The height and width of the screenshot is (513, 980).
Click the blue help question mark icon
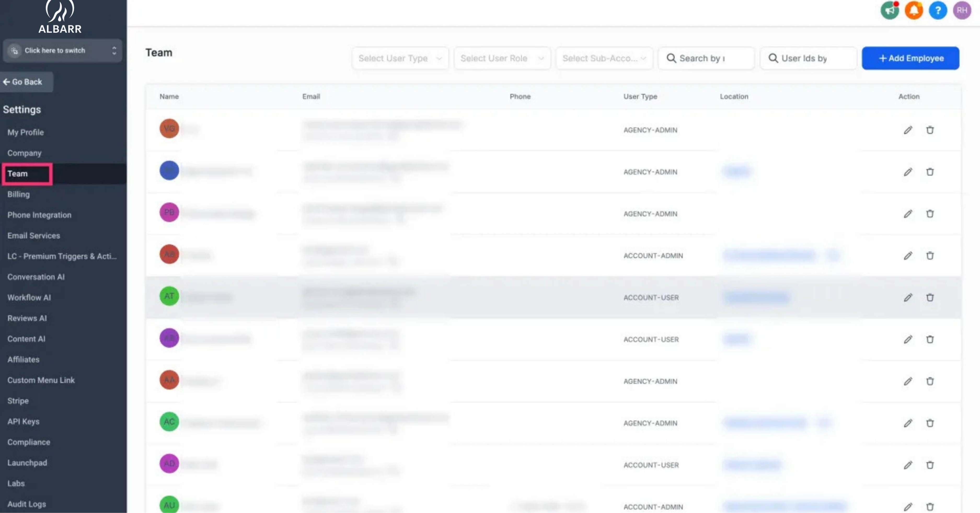coord(938,10)
